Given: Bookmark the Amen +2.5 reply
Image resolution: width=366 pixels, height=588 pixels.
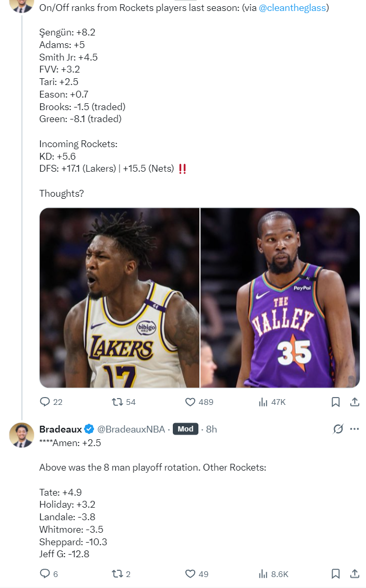Looking at the screenshot, I should click(336, 574).
